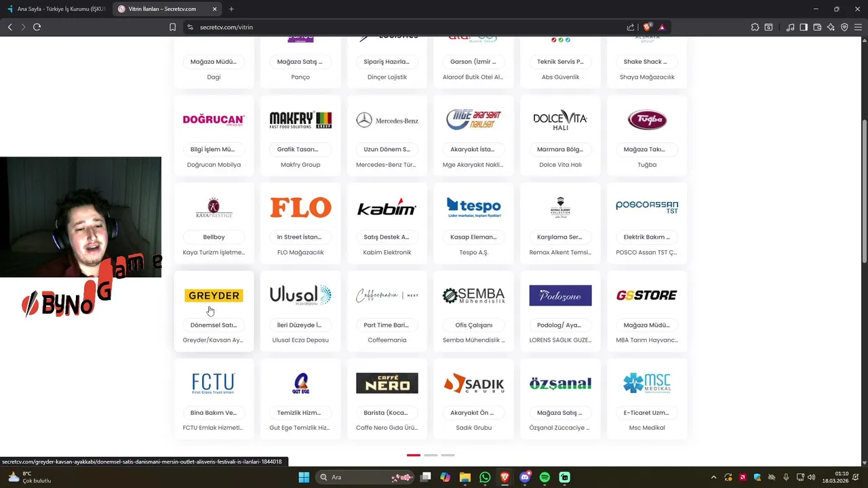Screen dimensions: 868x488
Task: Open the Leo AI sparkle icon
Action: (x=831, y=27)
